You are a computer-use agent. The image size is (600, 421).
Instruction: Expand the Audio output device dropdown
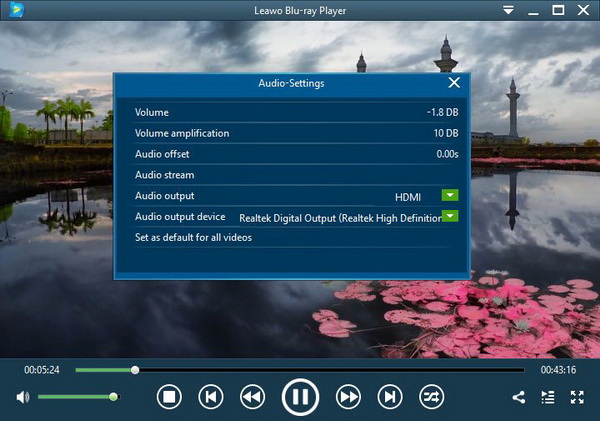(450, 216)
